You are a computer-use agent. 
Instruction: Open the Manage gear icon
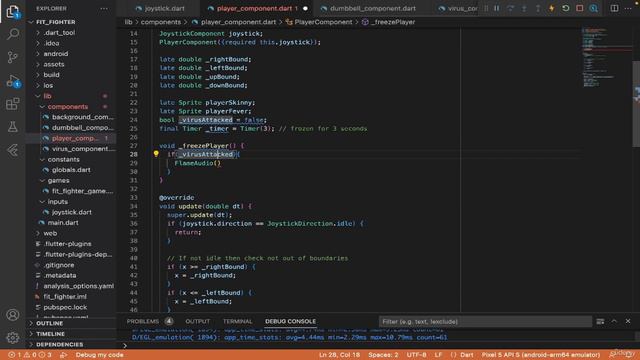[x=13, y=338]
